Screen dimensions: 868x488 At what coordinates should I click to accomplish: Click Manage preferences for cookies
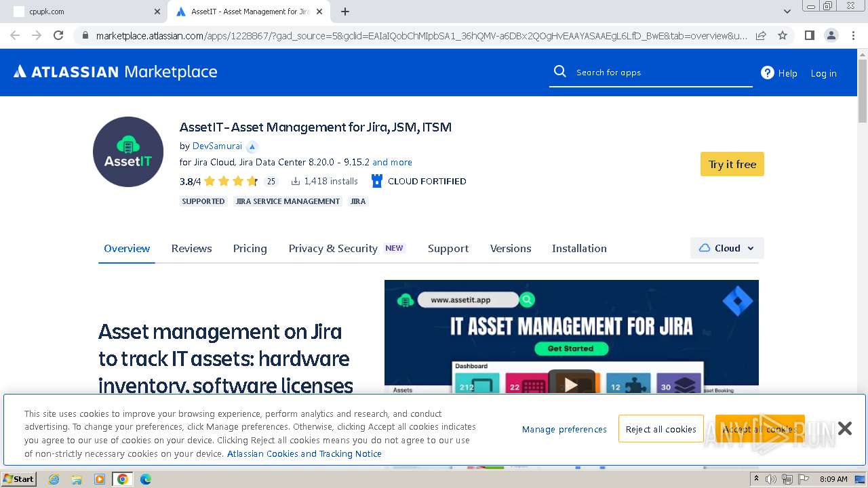[564, 429]
